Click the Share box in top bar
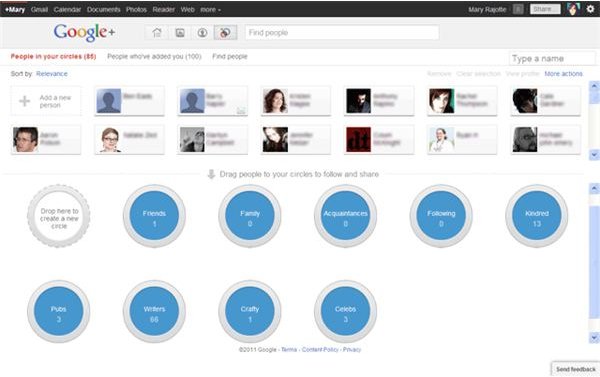 545,9
